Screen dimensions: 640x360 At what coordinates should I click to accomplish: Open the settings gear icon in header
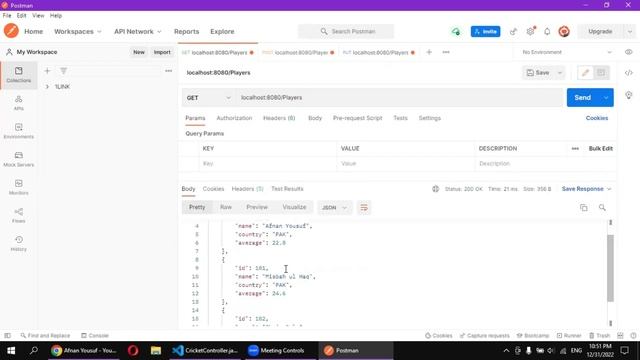(x=530, y=31)
